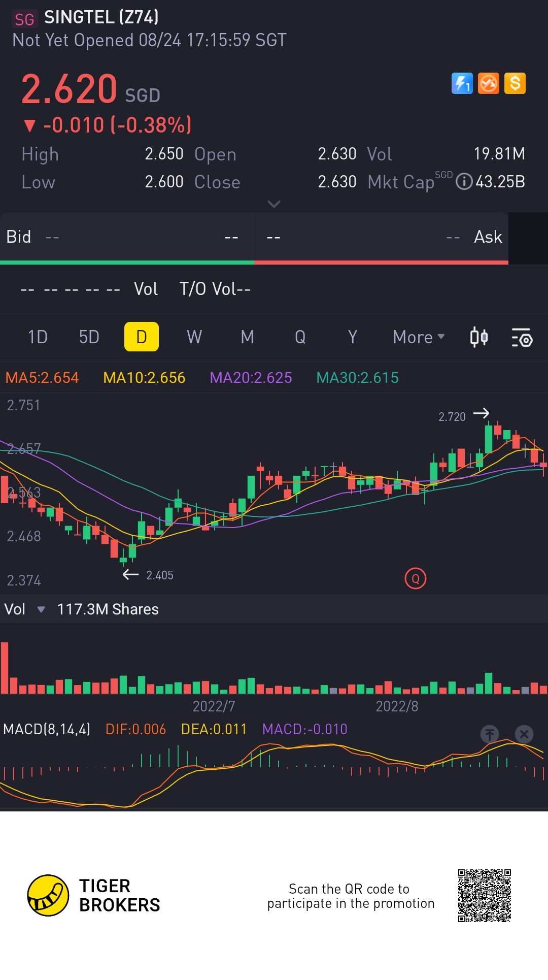The image size is (548, 980).
Task: Close the MACD indicator panel
Action: coord(524,734)
